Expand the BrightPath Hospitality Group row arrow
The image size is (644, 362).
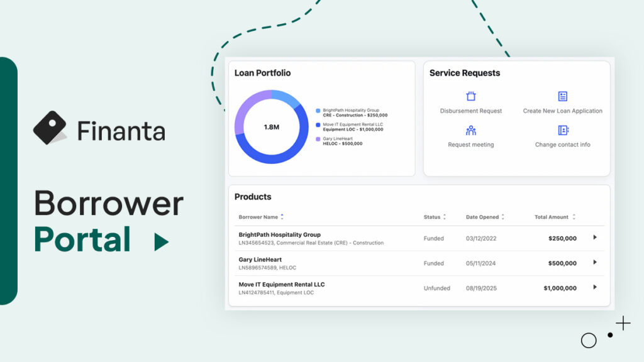click(x=595, y=237)
